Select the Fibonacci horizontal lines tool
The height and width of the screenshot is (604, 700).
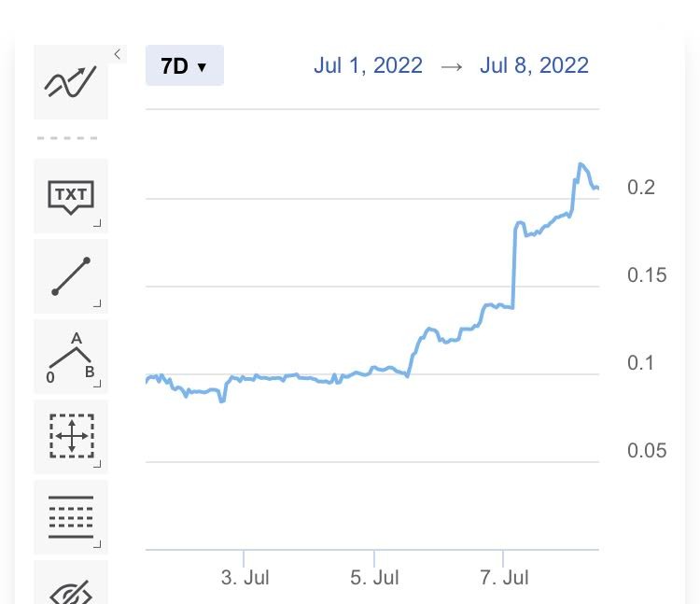pos(71,517)
